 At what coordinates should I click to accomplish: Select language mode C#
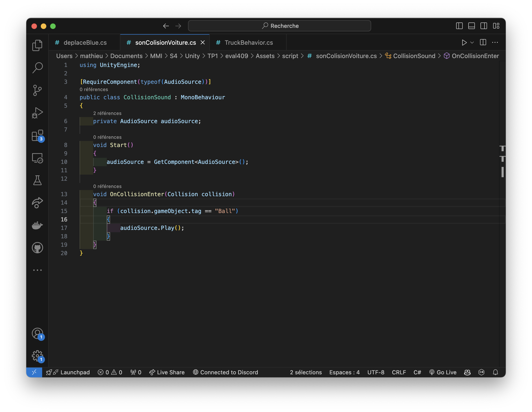[417, 372]
